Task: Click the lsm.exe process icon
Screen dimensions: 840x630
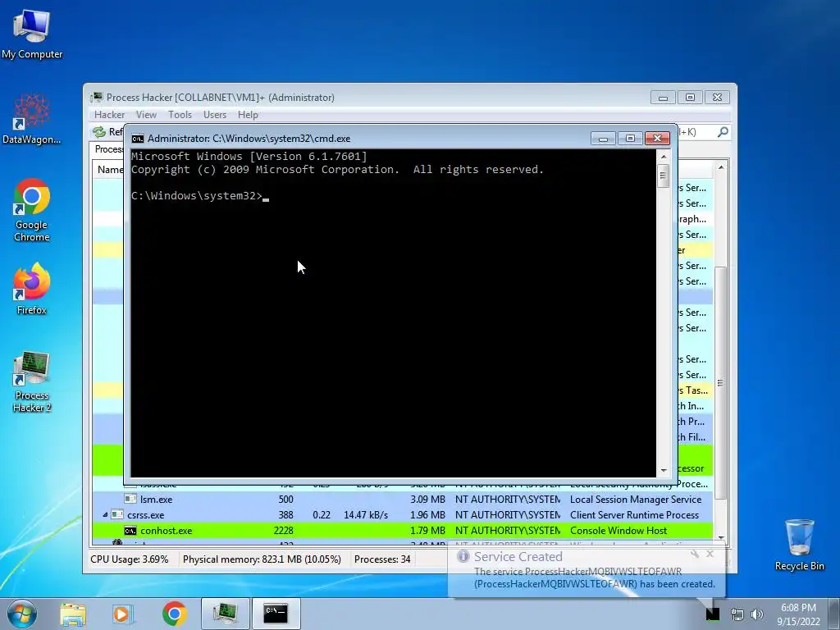Action: [130, 500]
